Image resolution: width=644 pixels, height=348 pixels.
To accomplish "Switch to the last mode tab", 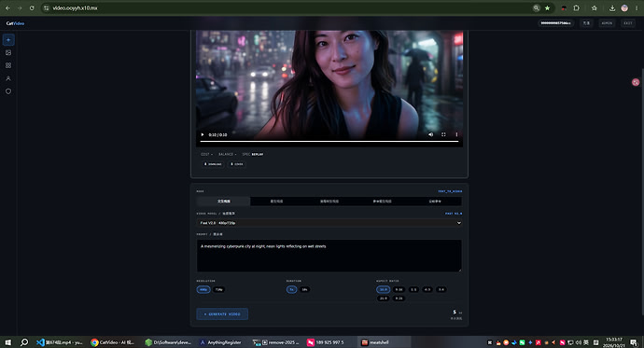I will [x=435, y=202].
